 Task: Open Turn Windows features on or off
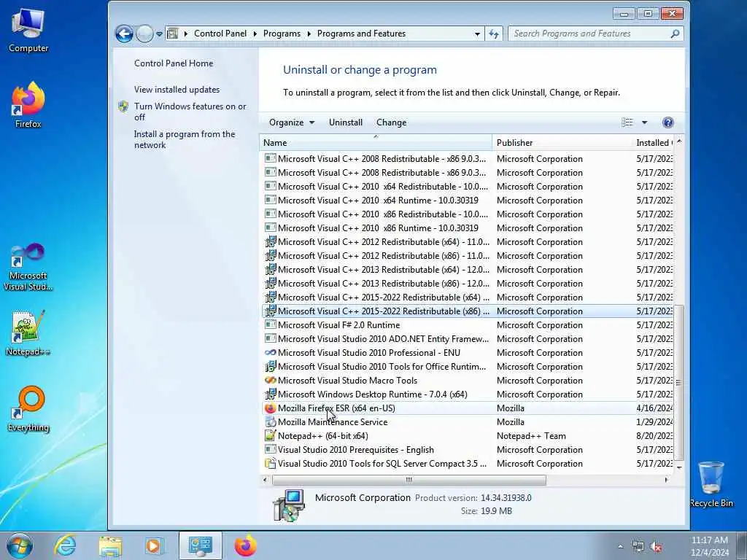coord(190,112)
